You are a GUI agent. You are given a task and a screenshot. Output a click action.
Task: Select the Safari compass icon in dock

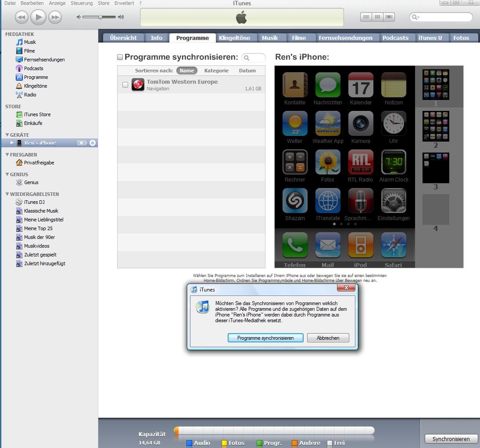394,245
